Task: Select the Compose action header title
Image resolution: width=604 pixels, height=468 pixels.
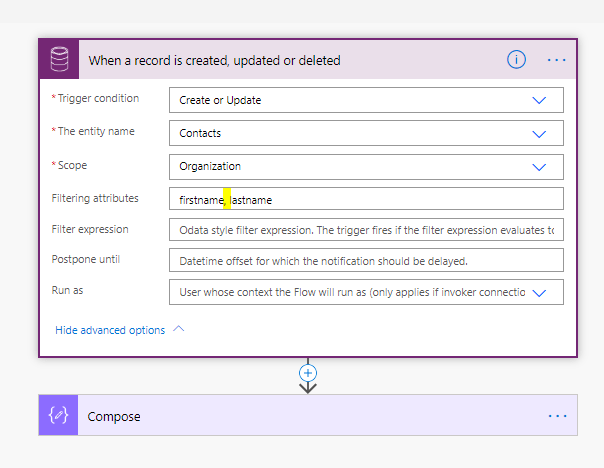Action: 114,416
